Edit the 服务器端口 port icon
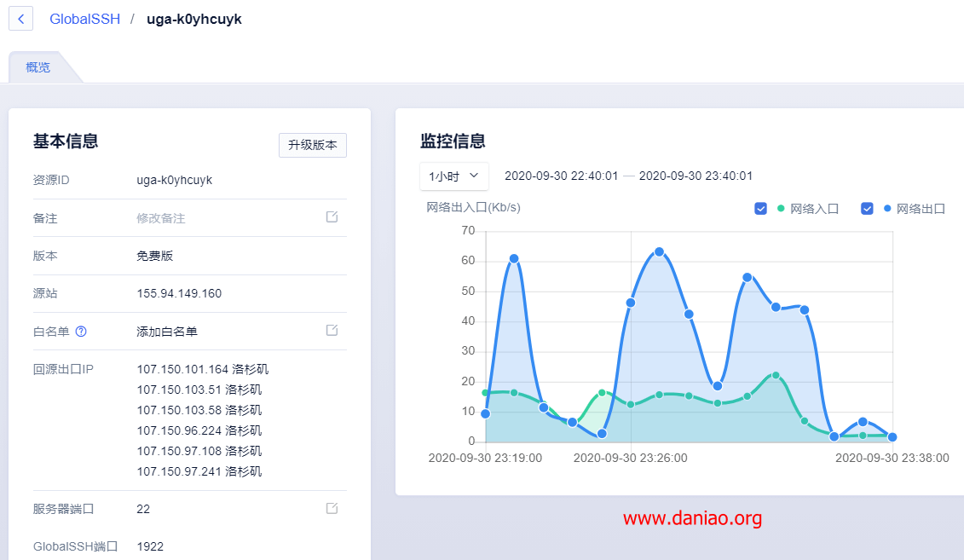 point(332,508)
